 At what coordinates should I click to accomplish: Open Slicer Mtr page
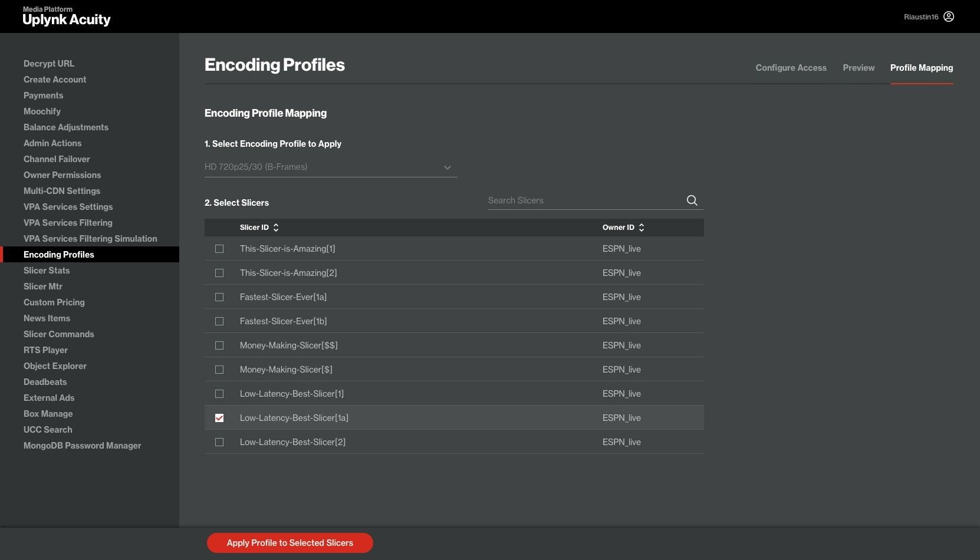(x=43, y=286)
